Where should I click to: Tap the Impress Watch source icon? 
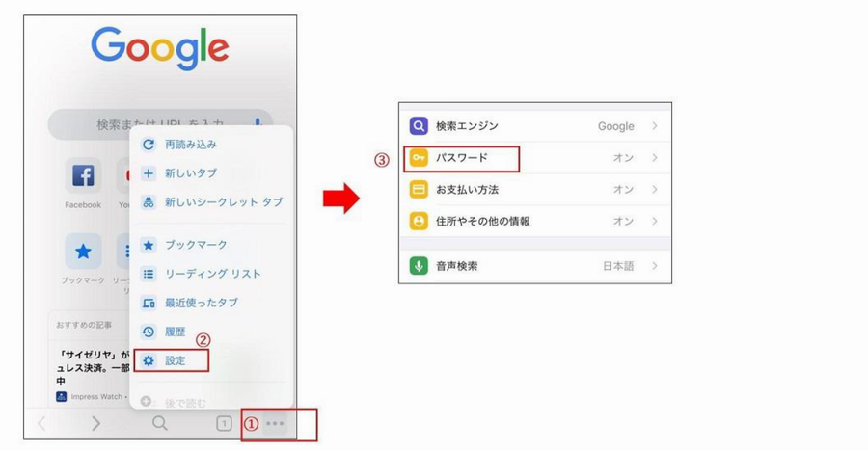coord(62,397)
